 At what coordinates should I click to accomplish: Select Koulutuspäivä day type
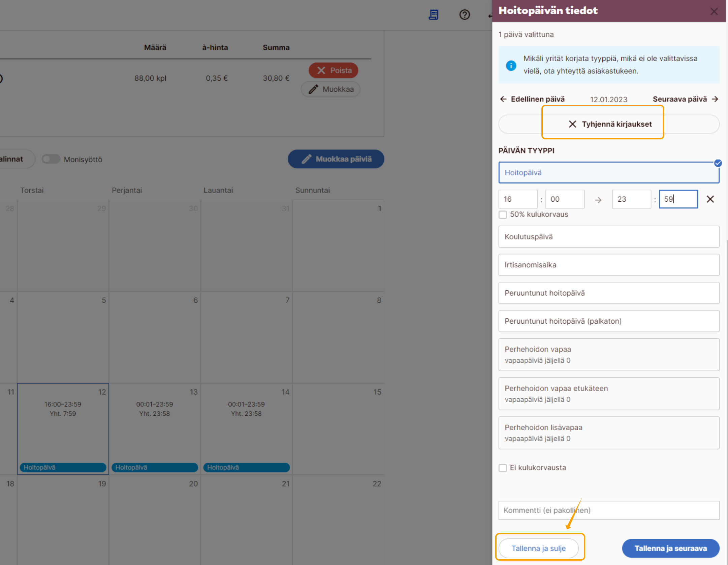[608, 237]
